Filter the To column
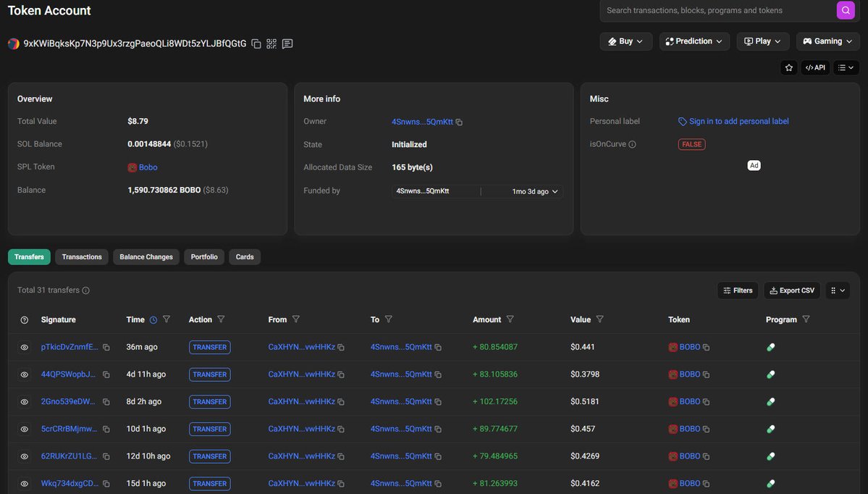The width and height of the screenshot is (868, 494). [388, 319]
